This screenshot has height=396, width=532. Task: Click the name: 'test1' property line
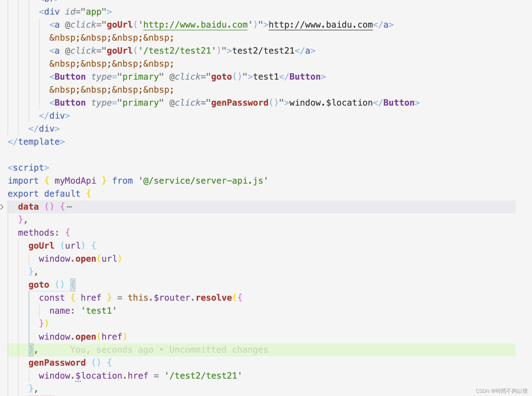[x=83, y=311]
